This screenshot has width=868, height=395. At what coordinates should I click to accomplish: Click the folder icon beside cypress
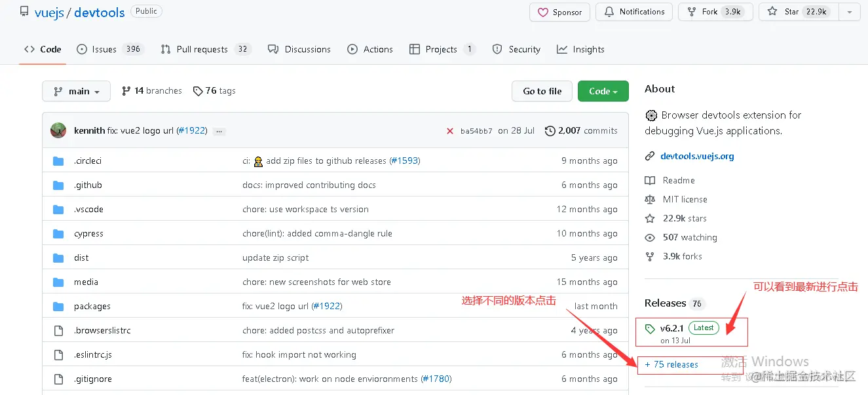click(58, 233)
